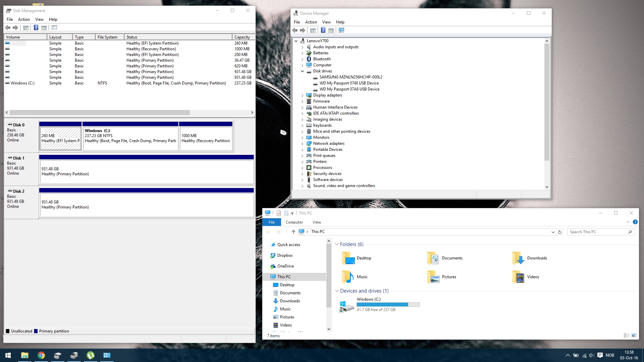The height and width of the screenshot is (362, 644).
Task: Switch to large thumbnails view in Explorer status bar
Action: 634,335
